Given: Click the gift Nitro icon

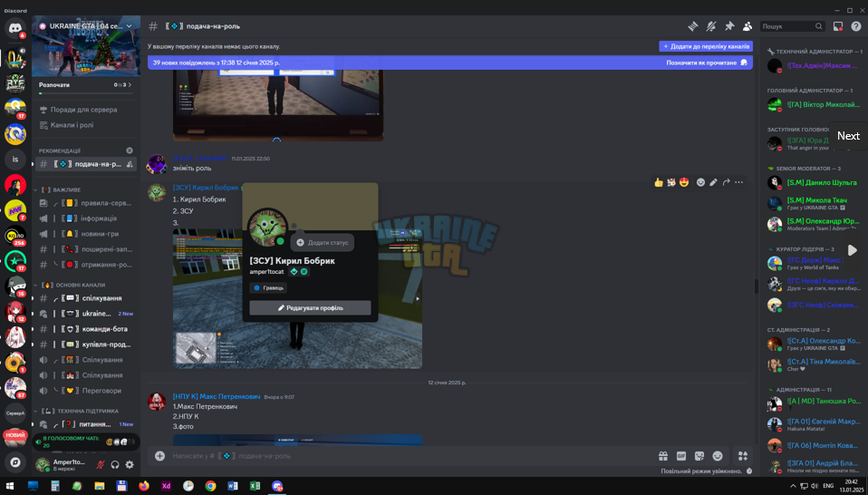Looking at the screenshot, I should click(662, 456).
